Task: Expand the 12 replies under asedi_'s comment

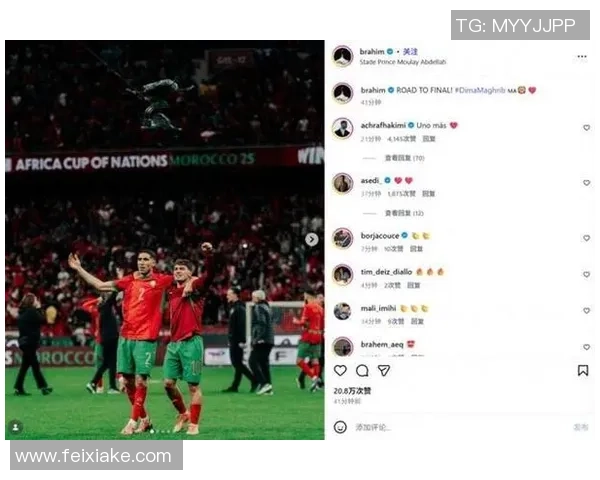Action: (404, 213)
